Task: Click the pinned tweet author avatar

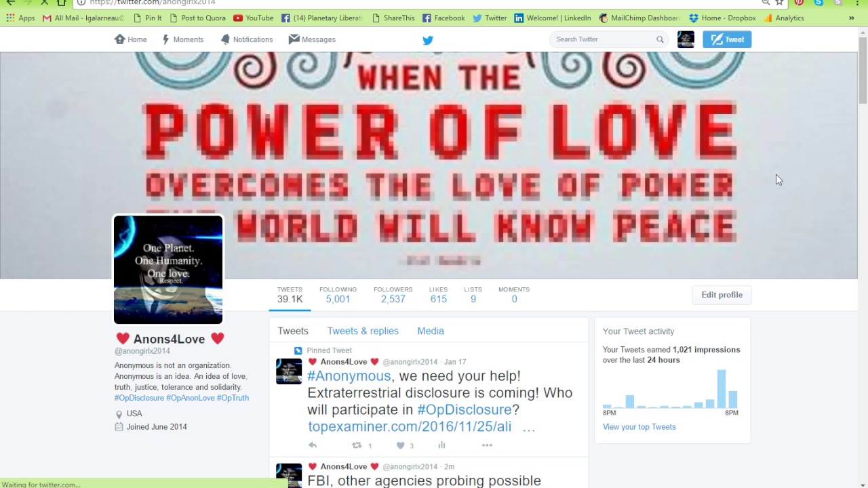Action: pyautogui.click(x=289, y=371)
